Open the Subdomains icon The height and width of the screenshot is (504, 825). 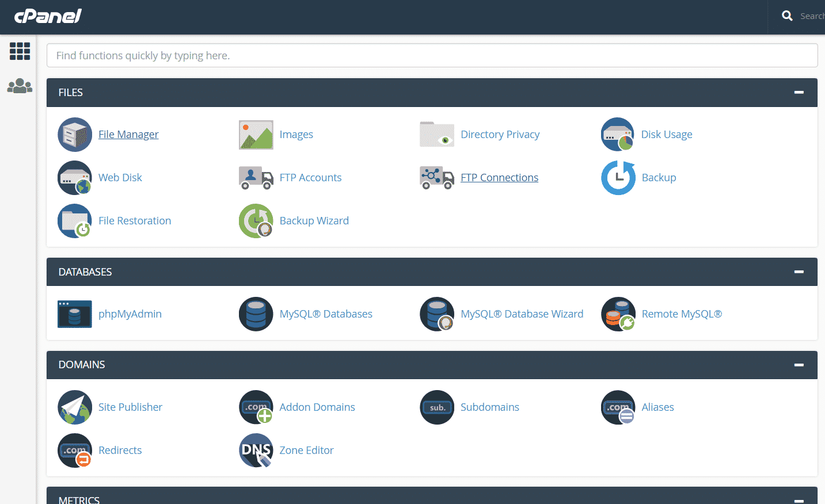pos(437,407)
